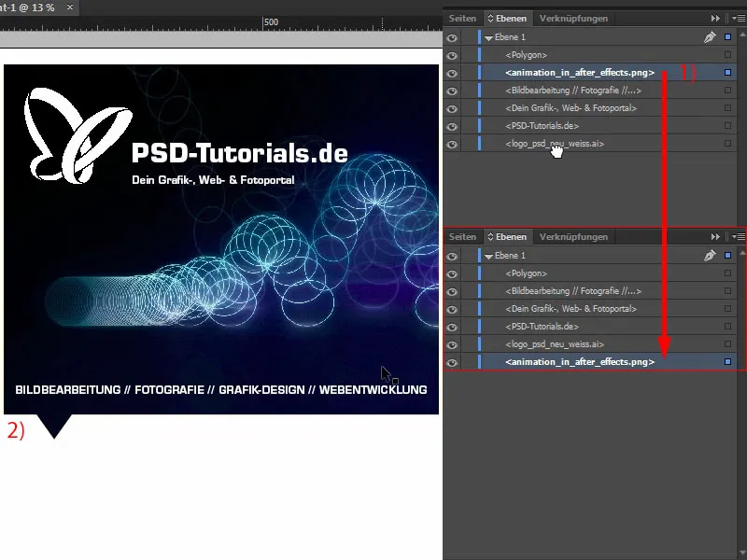747x560 pixels.
Task: Open the upper Ebenen panel flyout menu
Action: click(x=740, y=18)
